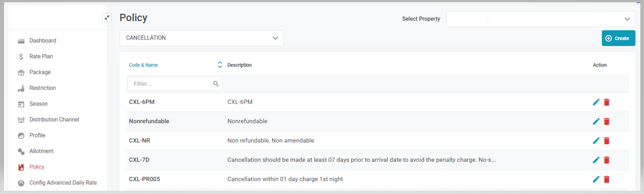This screenshot has height=194, width=644.
Task: Click the Create button
Action: [618, 39]
